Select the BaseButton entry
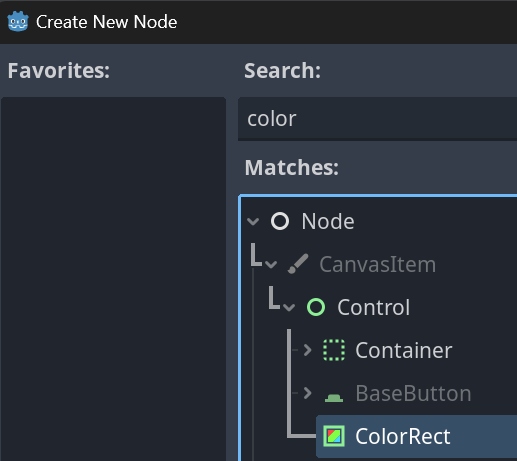The height and width of the screenshot is (461, 517). coord(413,393)
